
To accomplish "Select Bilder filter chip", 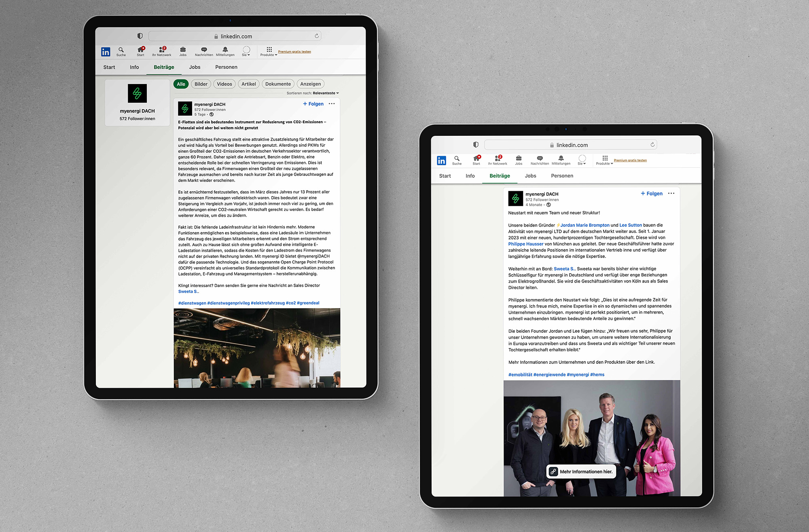I will coord(201,84).
